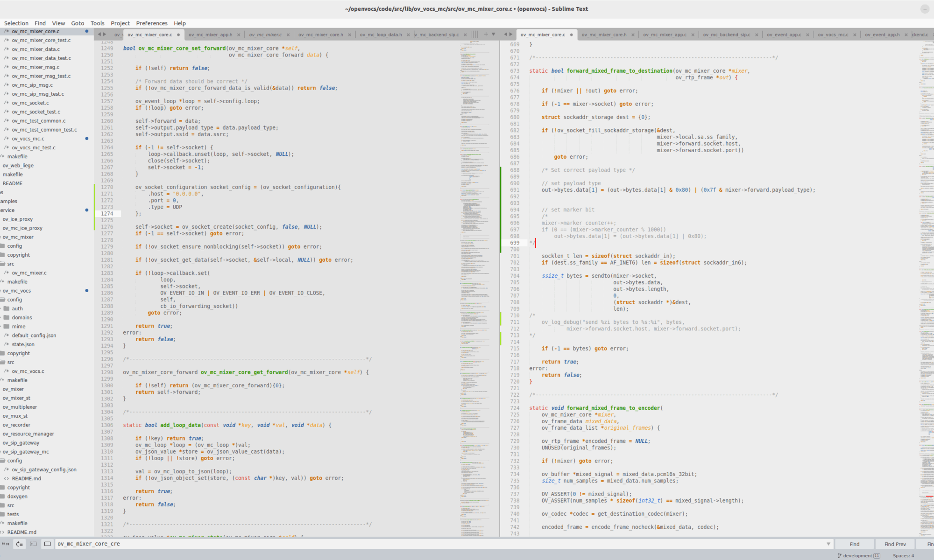Switch to ov_event_app.c tab in right pane
The image size is (934, 560).
[x=784, y=35]
